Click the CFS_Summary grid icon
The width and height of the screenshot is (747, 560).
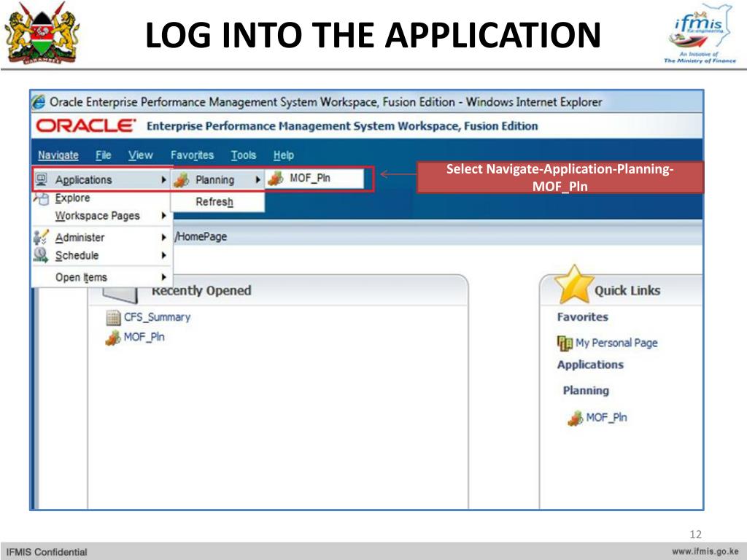(x=113, y=318)
